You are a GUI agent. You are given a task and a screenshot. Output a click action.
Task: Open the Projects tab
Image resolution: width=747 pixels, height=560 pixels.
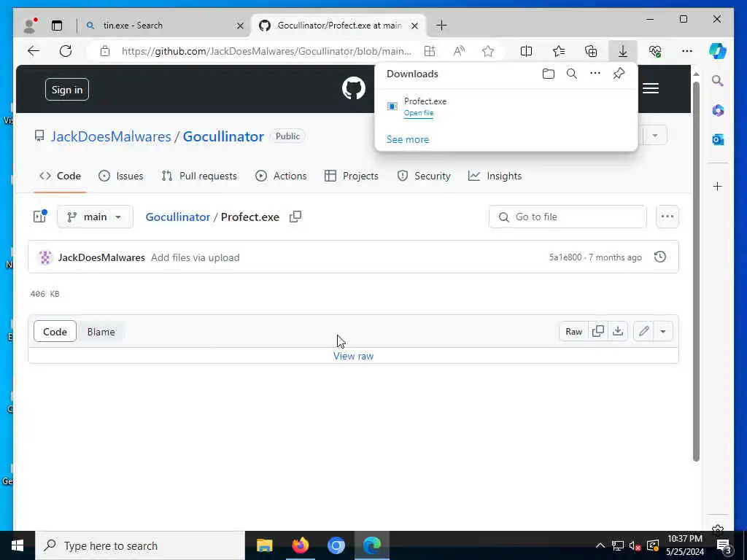pyautogui.click(x=351, y=176)
